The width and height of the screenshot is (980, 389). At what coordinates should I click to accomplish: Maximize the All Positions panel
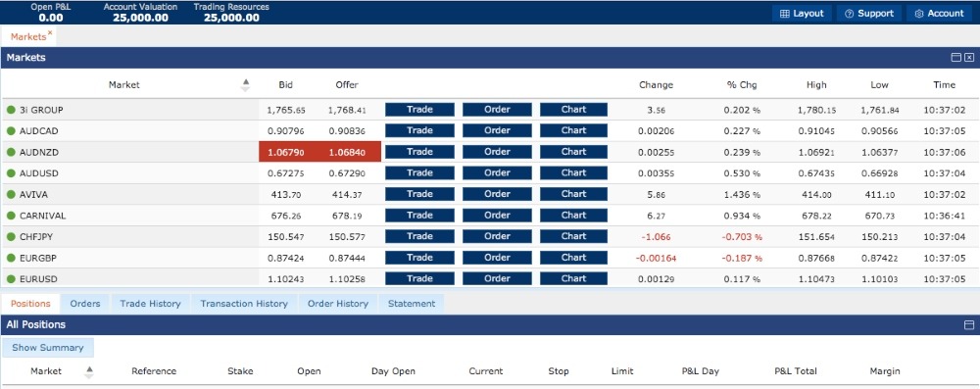point(969,324)
